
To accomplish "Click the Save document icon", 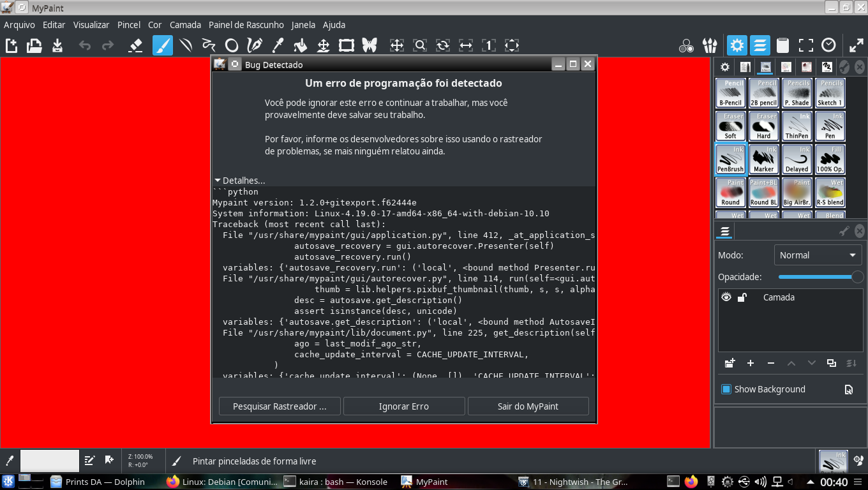I will (x=57, y=45).
